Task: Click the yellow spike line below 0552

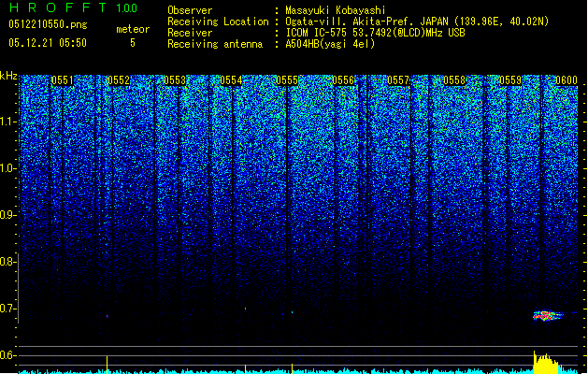Action: (108, 365)
